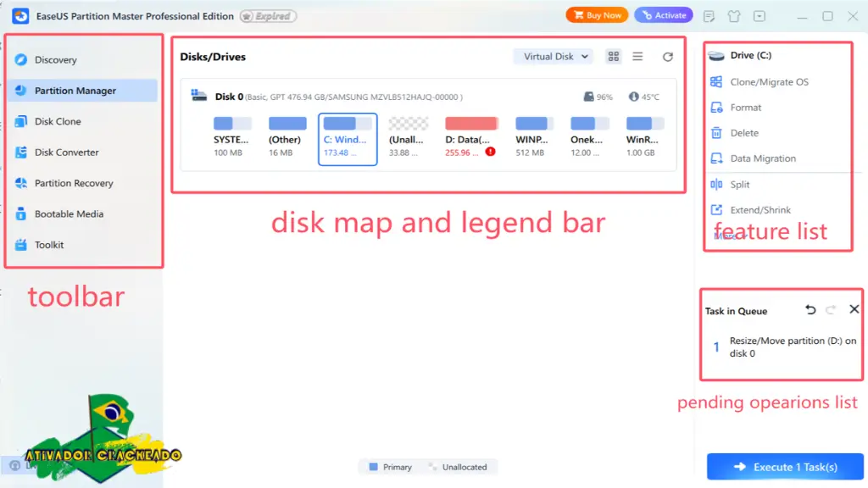Click the Discovery compass icon
The width and height of the screenshot is (868, 488).
click(21, 60)
